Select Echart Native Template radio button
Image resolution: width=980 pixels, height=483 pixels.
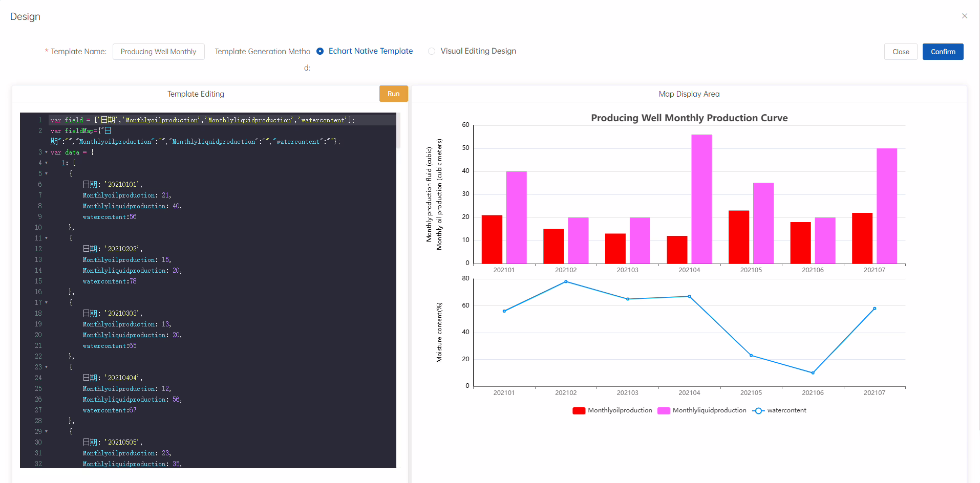(x=320, y=51)
